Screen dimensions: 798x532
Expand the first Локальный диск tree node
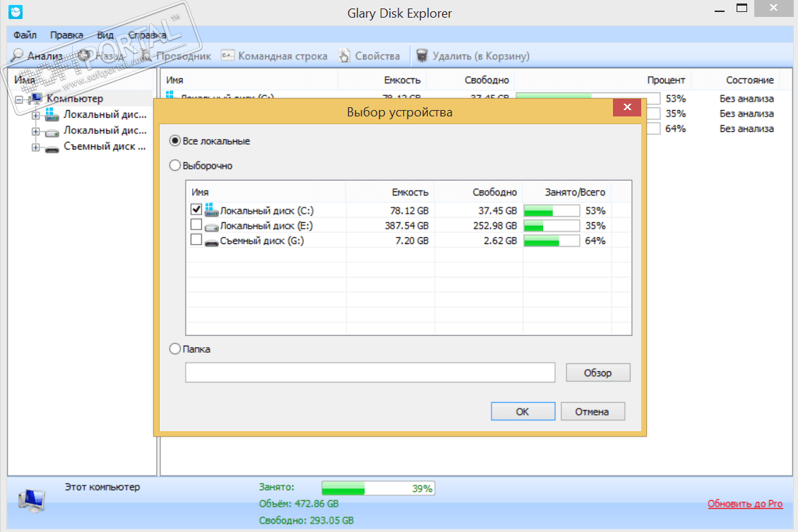[35, 116]
